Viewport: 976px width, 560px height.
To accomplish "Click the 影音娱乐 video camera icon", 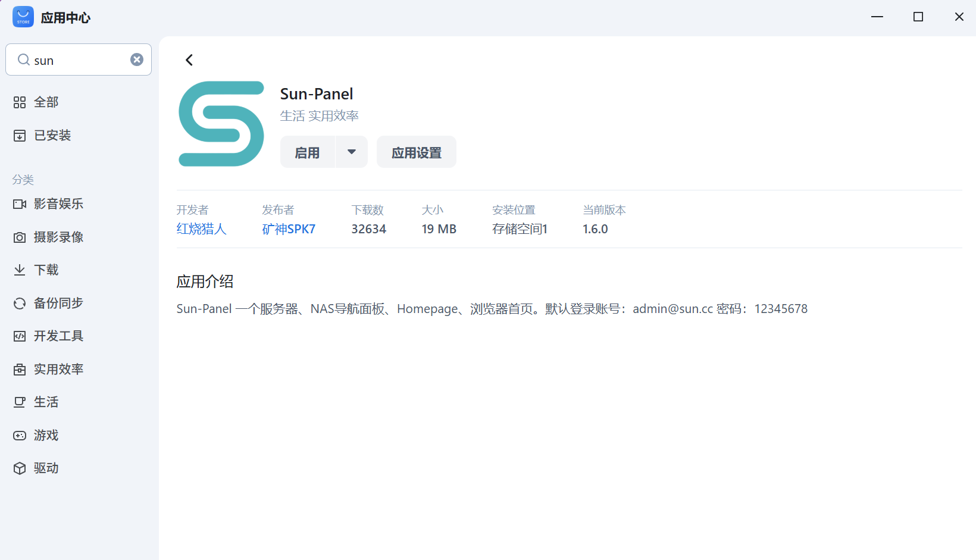I will coord(20,204).
